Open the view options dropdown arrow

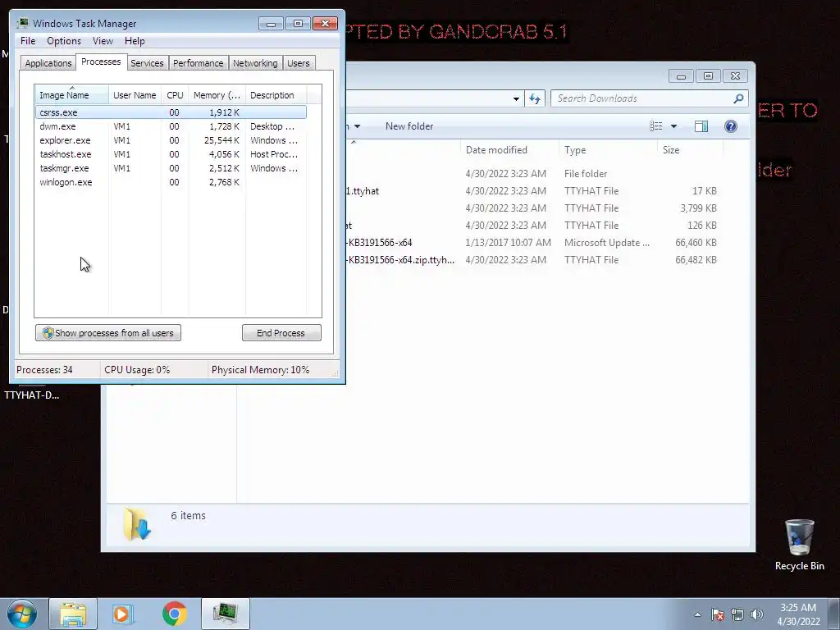click(x=674, y=126)
